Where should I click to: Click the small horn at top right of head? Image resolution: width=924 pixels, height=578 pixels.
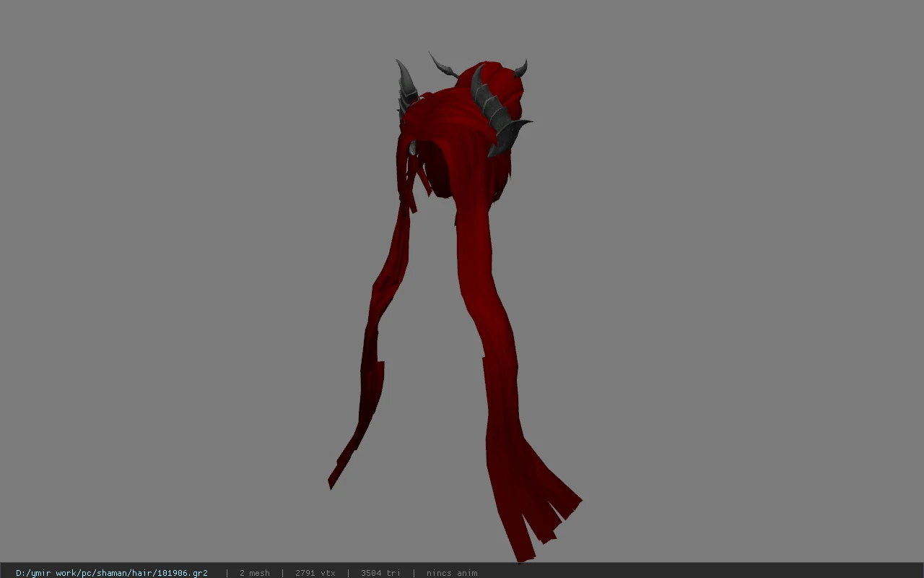(x=521, y=69)
